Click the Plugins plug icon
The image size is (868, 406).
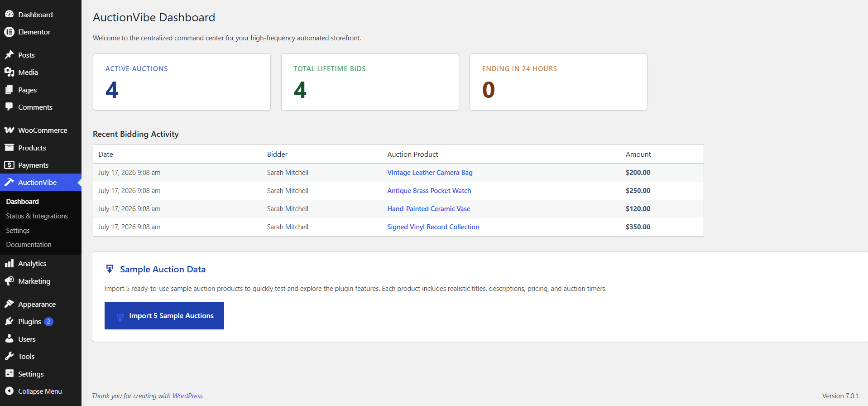(9, 321)
